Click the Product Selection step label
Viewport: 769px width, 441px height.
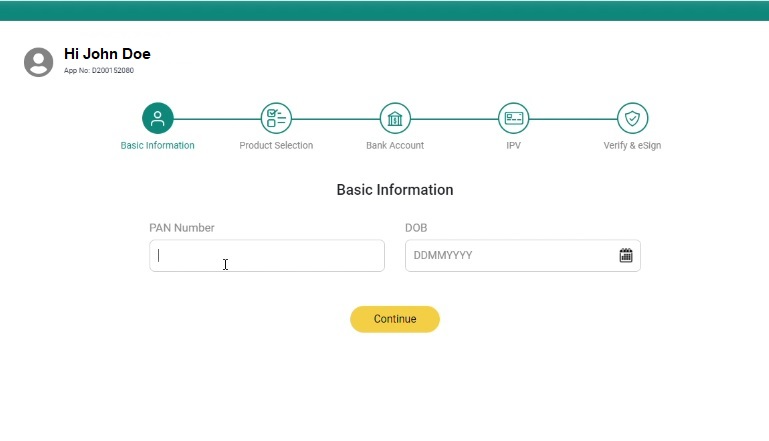point(276,145)
